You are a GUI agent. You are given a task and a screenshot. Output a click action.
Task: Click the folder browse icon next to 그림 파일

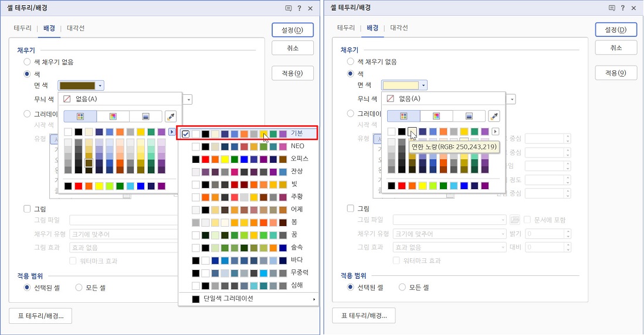tap(514, 220)
